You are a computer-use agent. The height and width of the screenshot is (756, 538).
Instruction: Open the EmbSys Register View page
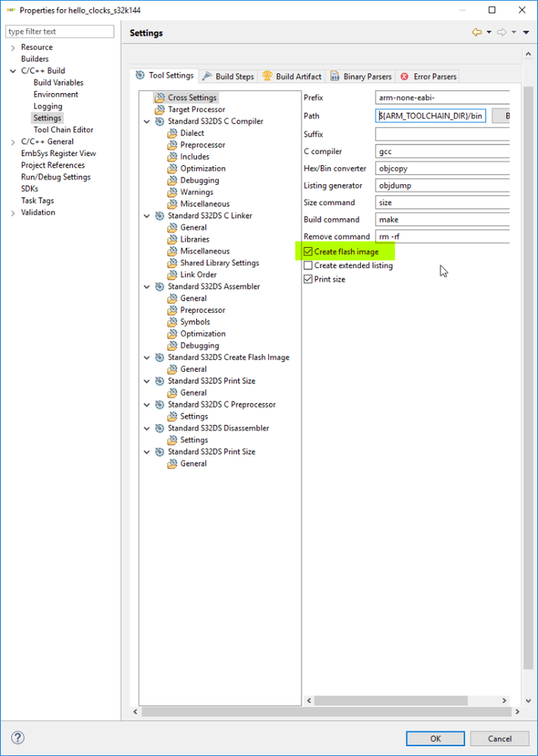(x=58, y=153)
